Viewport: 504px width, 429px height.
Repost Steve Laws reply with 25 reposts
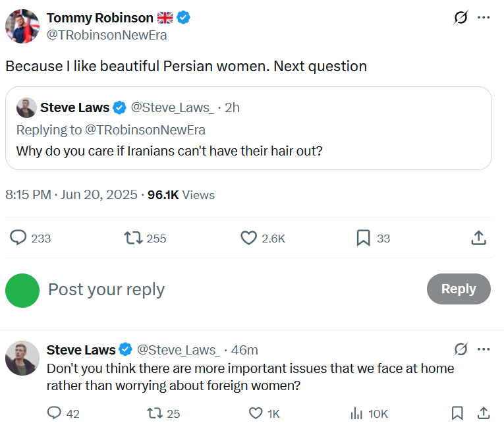pos(155,413)
